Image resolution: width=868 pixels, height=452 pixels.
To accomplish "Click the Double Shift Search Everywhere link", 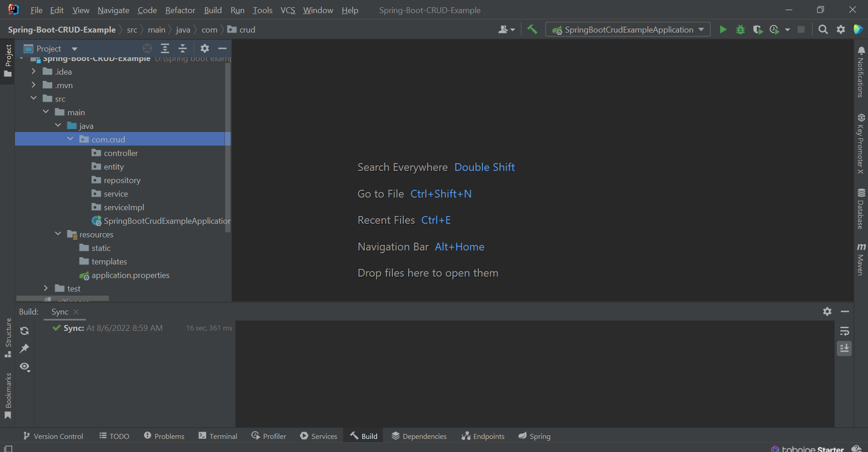I will (x=484, y=167).
